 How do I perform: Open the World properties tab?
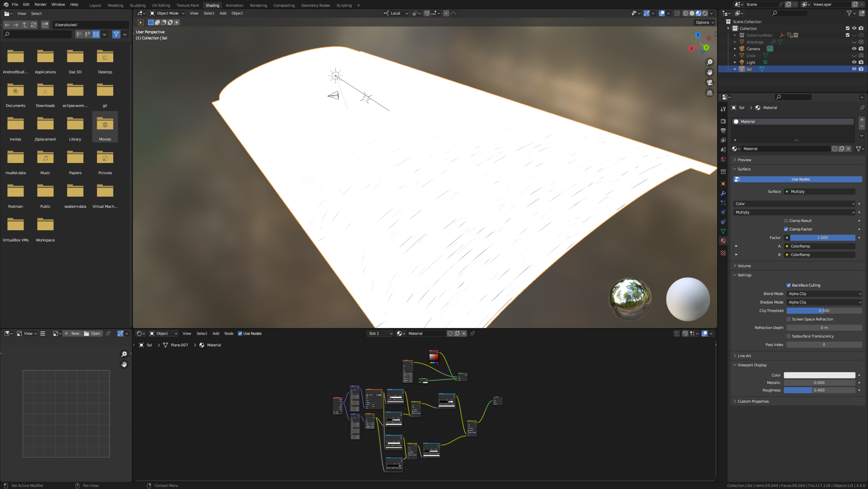pyautogui.click(x=723, y=160)
